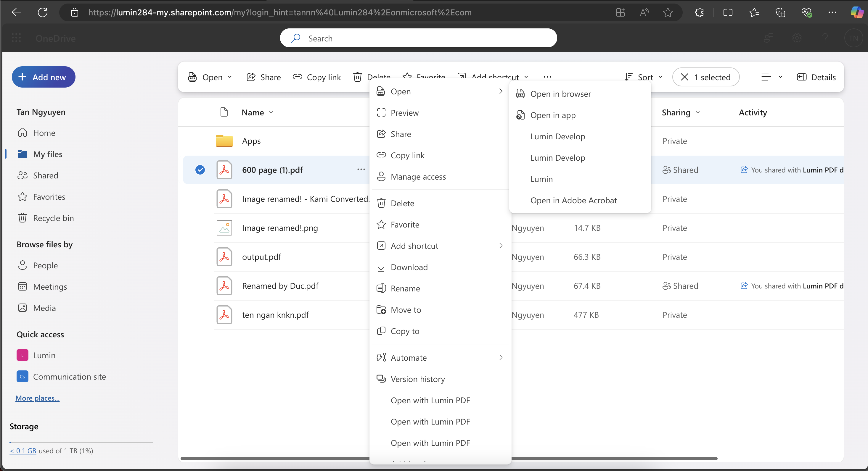Open toolbar overflow three dots menu

click(x=547, y=77)
